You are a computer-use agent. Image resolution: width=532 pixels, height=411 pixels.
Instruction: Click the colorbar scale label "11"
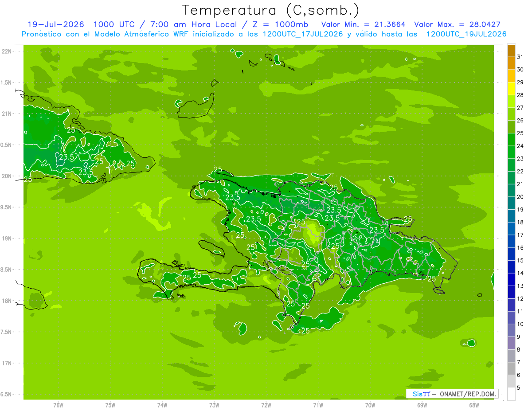point(520,311)
